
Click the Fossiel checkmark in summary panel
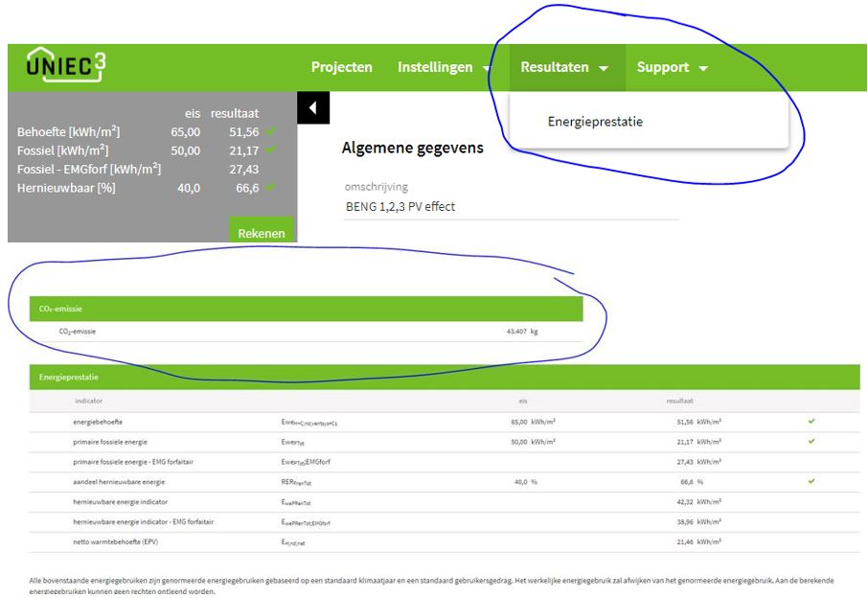pos(271,149)
